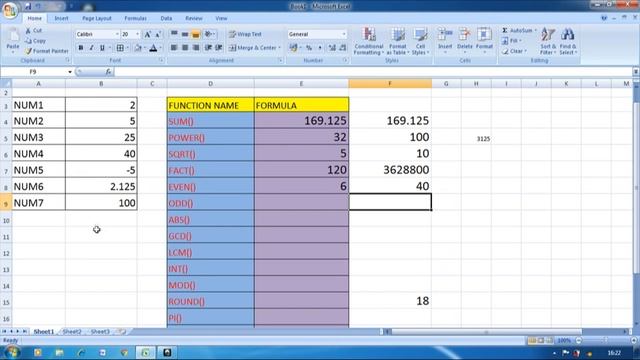Increase font size with Grow Font

148,34
